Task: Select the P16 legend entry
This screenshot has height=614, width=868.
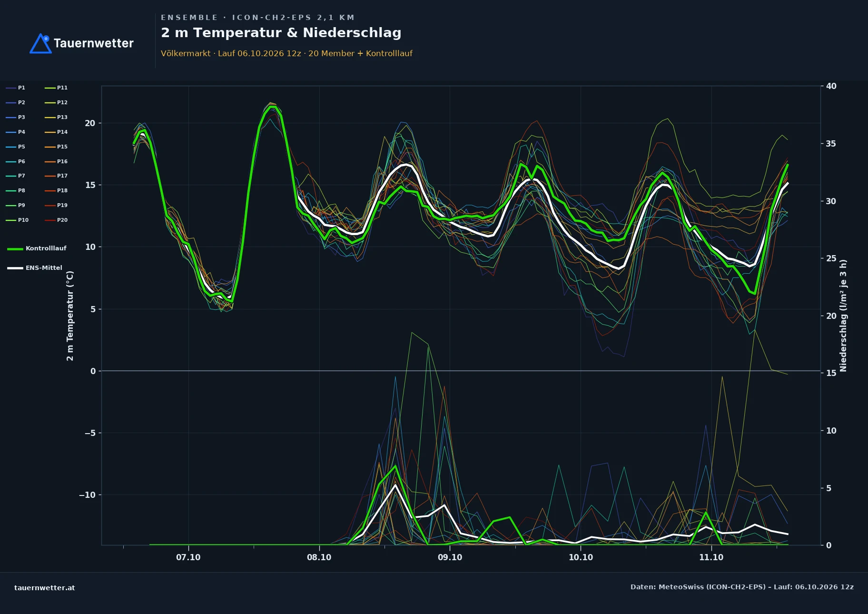Action: 56,161
